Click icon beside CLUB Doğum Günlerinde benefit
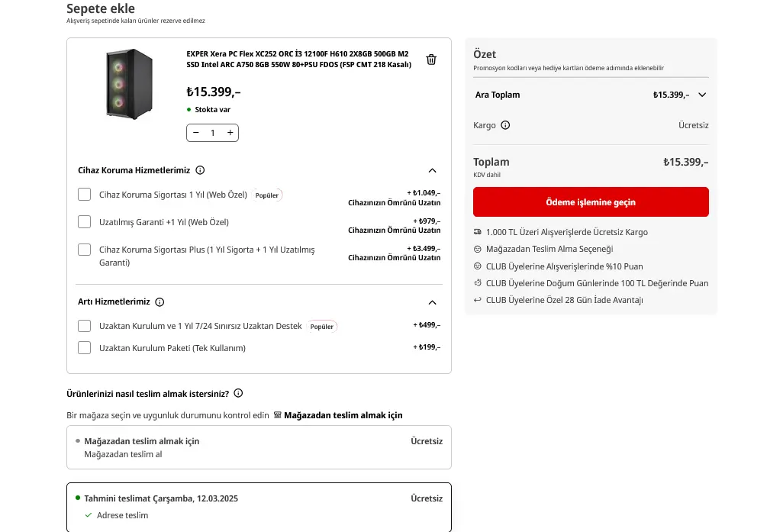 click(x=478, y=282)
